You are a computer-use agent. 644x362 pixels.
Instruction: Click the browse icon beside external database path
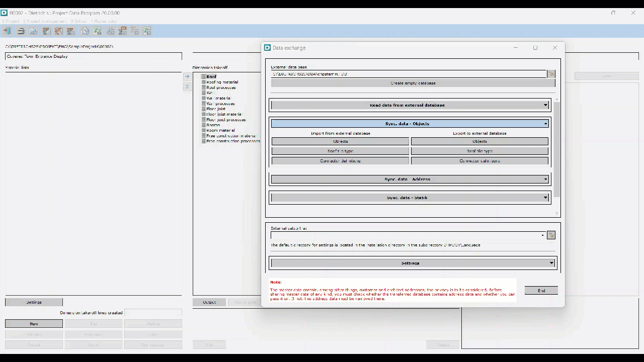coord(551,74)
